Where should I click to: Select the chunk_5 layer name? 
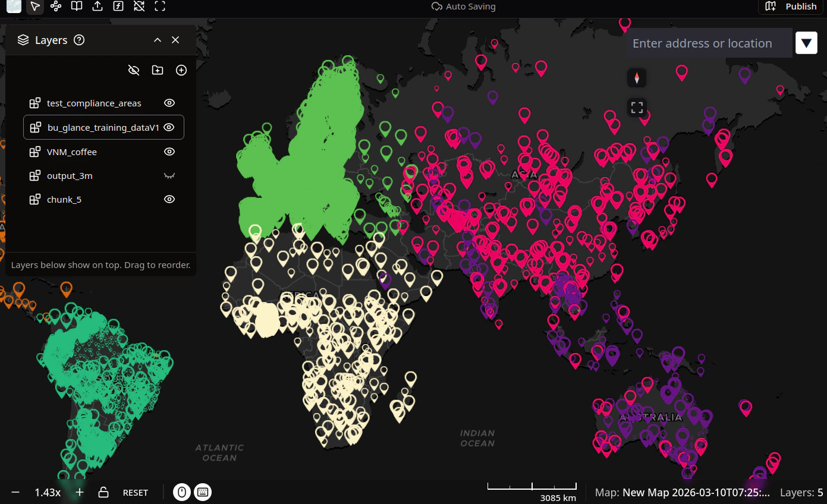coord(64,200)
